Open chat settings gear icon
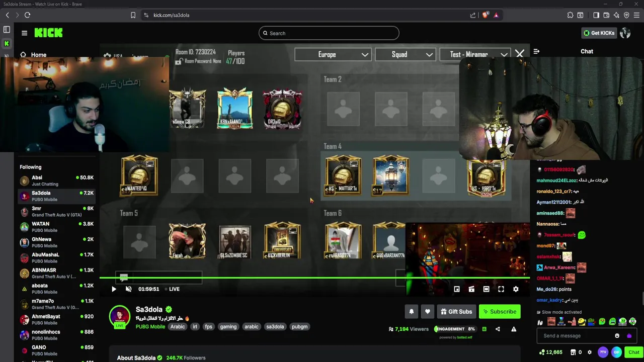 (x=590, y=352)
